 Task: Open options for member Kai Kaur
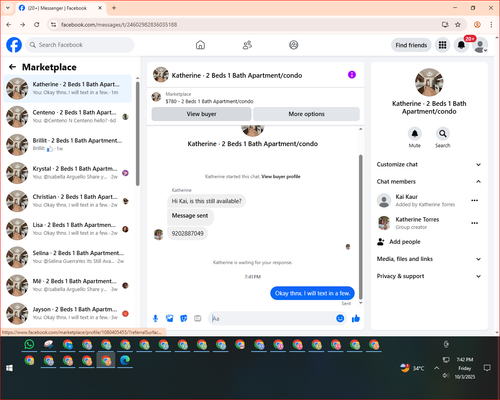(475, 200)
